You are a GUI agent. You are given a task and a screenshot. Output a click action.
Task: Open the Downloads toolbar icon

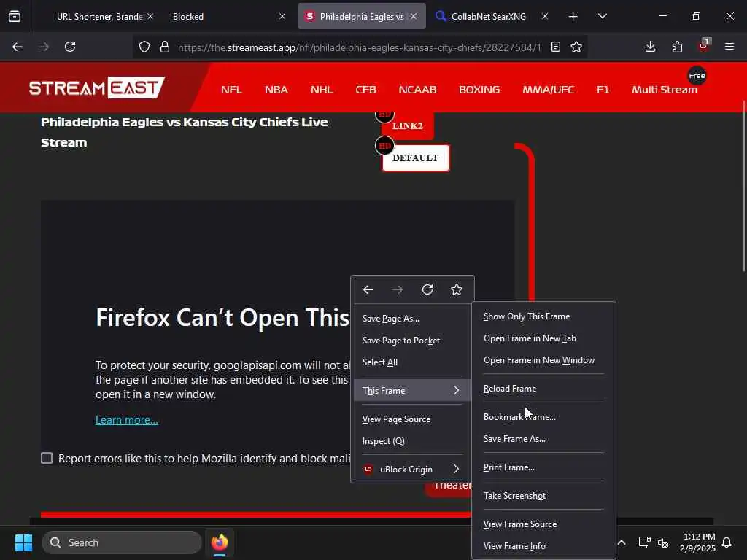(650, 47)
